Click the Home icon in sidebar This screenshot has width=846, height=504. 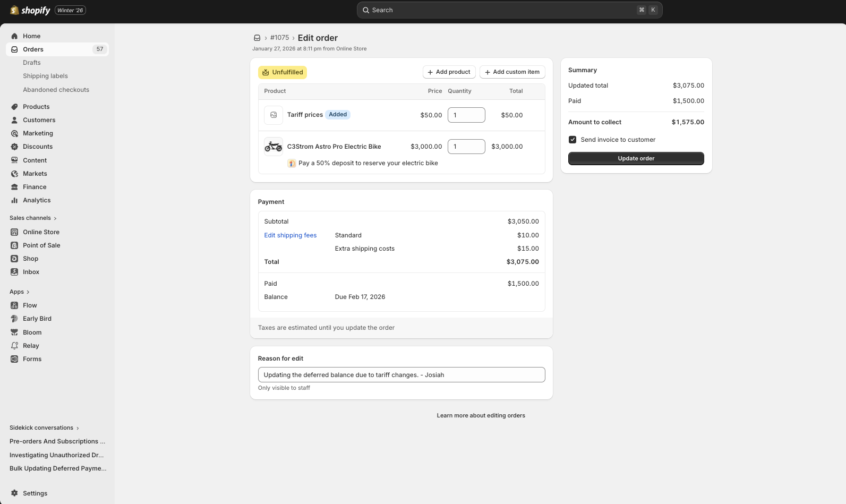[14, 36]
